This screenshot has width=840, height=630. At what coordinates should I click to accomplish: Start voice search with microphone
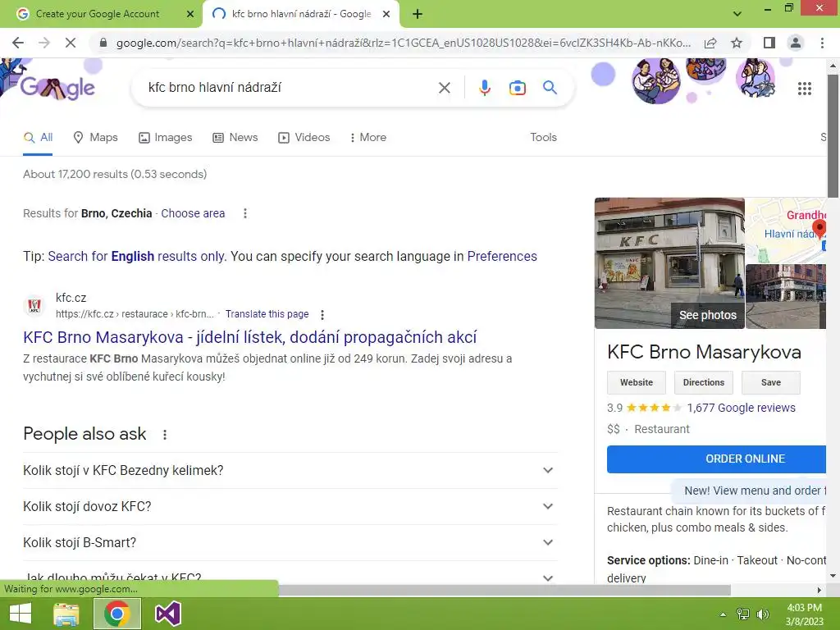pos(484,87)
